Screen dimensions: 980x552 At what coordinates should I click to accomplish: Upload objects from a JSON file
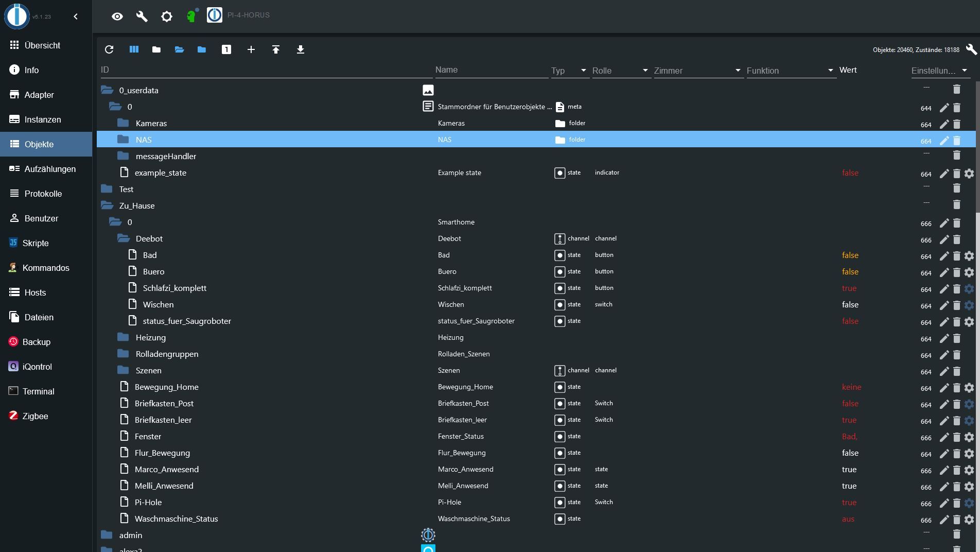tap(276, 49)
